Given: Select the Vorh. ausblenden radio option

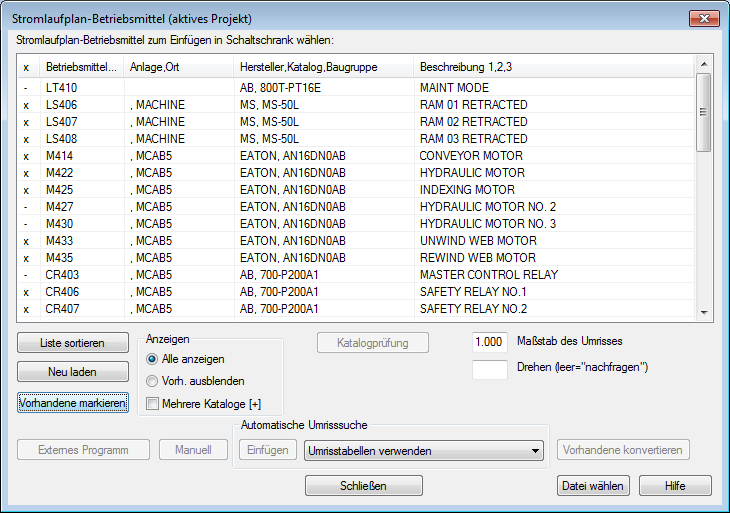Looking at the screenshot, I should [152, 381].
